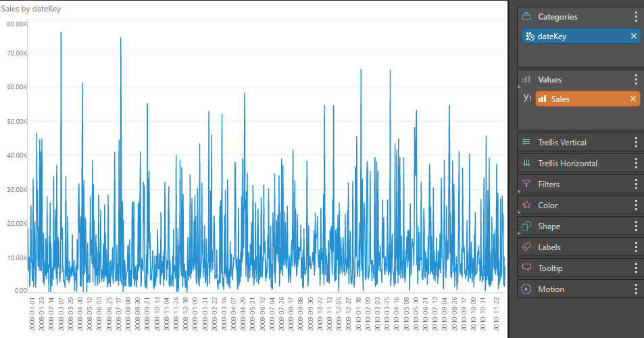The height and width of the screenshot is (338, 644).
Task: Open the Color drop zone options menu
Action: point(636,206)
